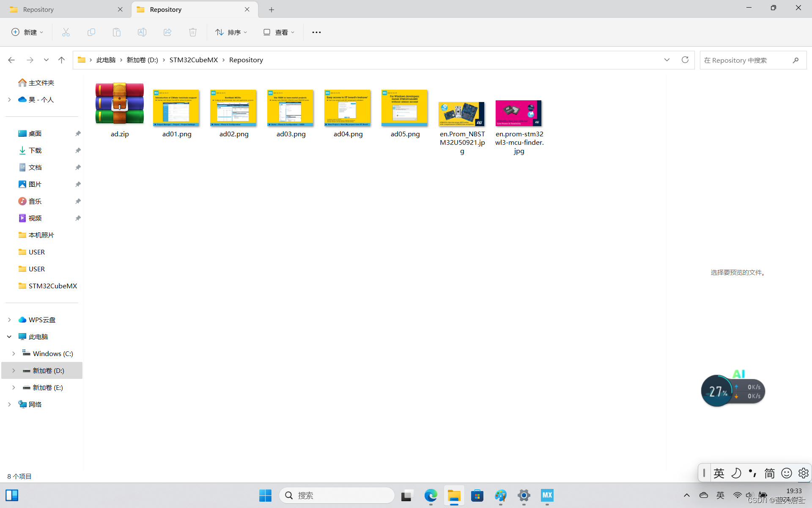Screen dimensions: 812x508
Task: Toggle the IME half/full moon width
Action: [736, 473]
